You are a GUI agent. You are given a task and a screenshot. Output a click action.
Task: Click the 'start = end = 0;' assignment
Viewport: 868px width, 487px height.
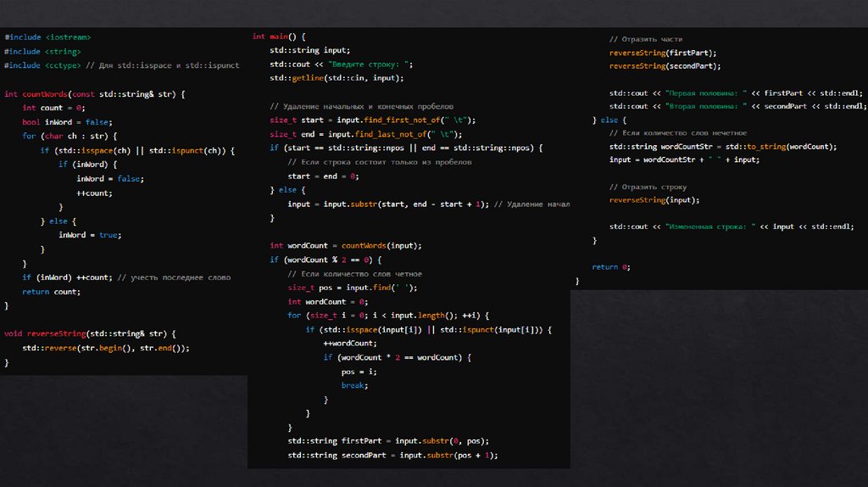pyautogui.click(x=324, y=176)
